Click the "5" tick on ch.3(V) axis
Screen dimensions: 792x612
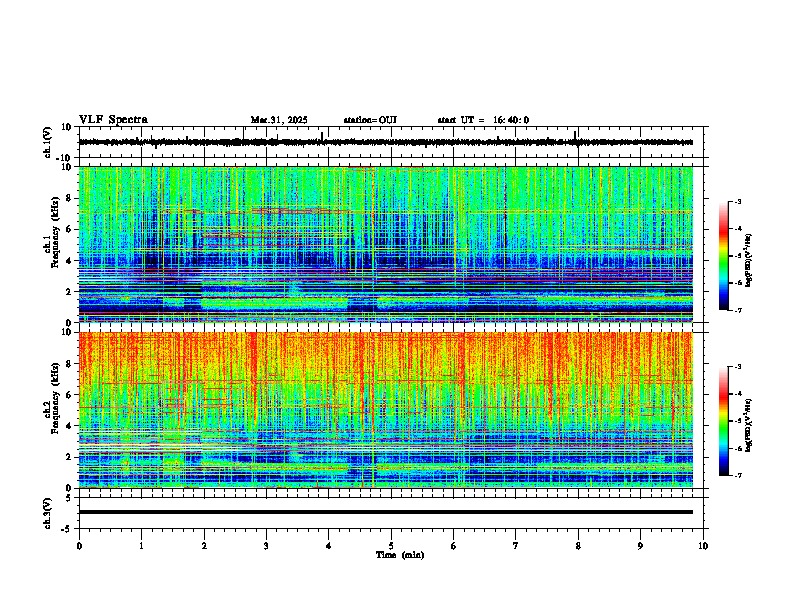(x=69, y=497)
